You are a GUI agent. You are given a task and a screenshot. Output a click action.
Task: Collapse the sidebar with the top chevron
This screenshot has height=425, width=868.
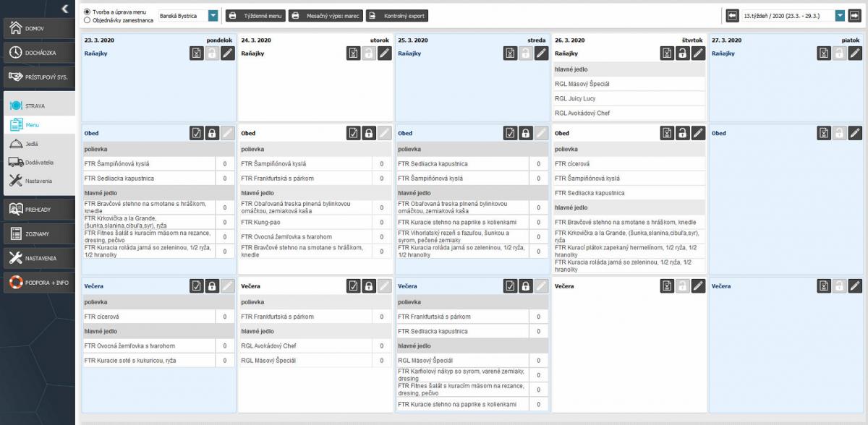(x=65, y=9)
